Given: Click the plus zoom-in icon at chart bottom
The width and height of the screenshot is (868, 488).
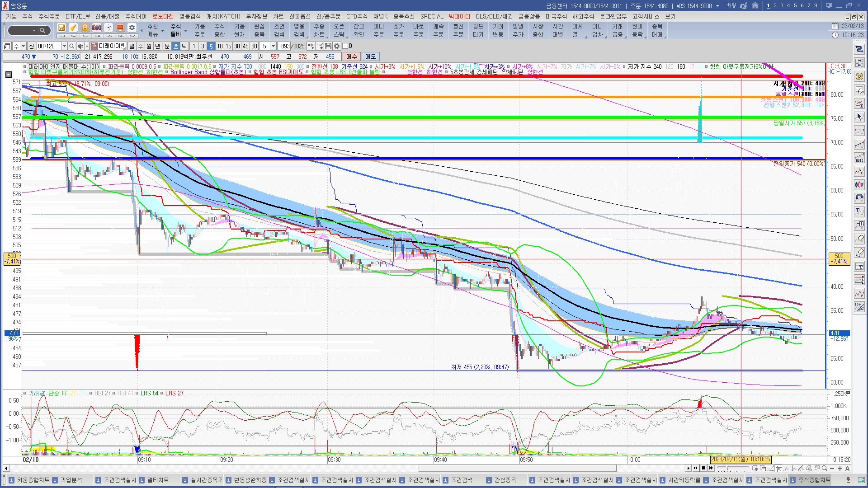Looking at the screenshot, I should (x=840, y=469).
